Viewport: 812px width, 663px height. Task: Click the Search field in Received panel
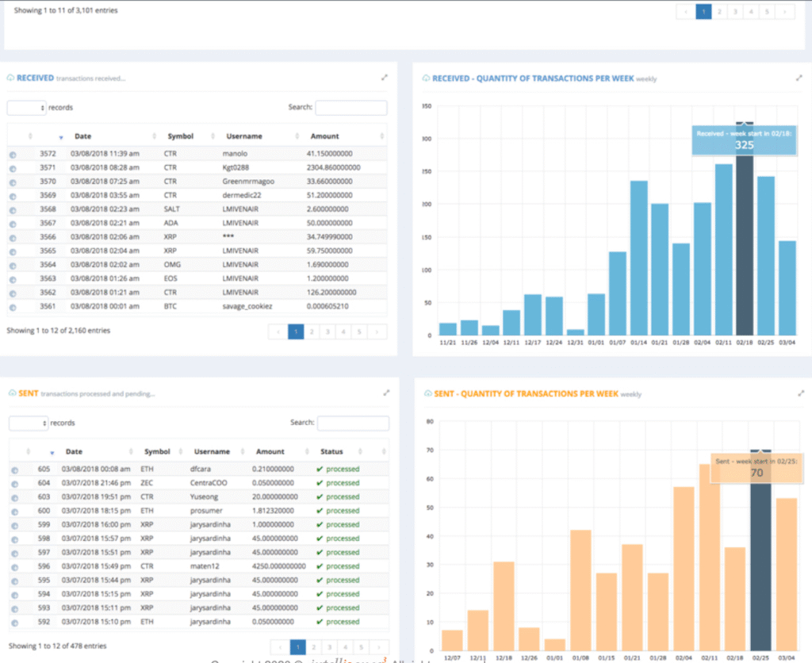(350, 108)
